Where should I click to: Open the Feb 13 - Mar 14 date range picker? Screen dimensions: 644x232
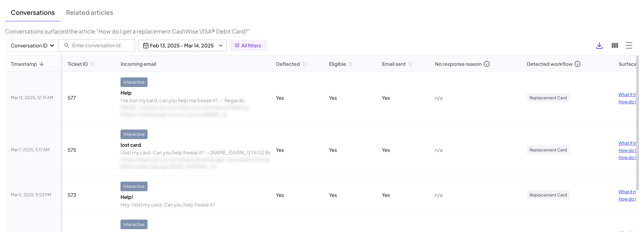(x=182, y=45)
